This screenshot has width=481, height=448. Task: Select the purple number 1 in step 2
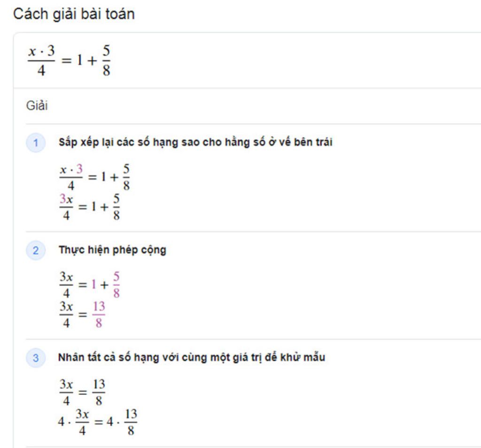(93, 285)
